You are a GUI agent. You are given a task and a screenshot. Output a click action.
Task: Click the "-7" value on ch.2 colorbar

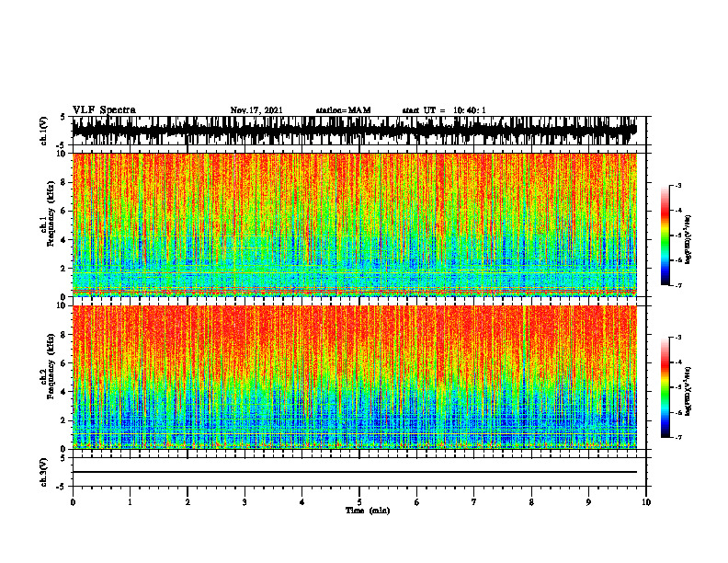click(x=678, y=437)
